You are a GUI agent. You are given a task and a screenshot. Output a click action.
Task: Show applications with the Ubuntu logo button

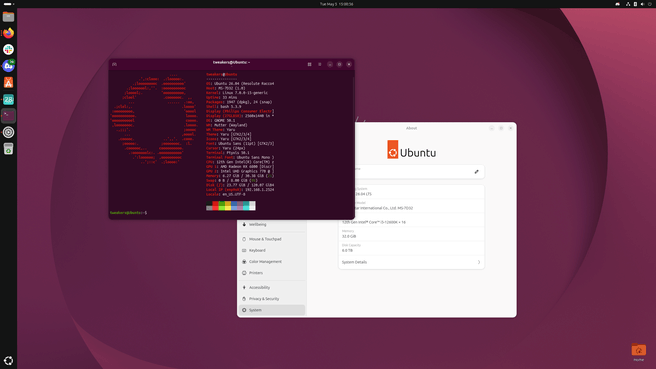coord(8,360)
